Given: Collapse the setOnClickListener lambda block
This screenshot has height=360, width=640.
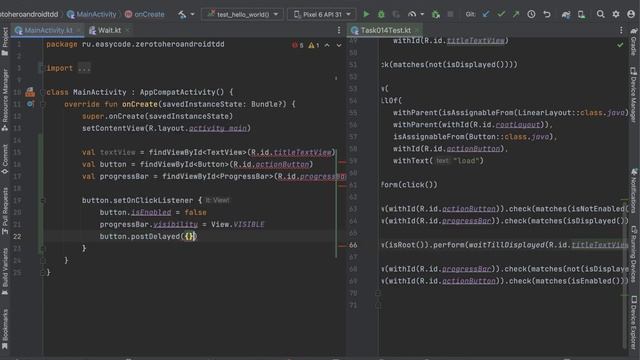Looking at the screenshot, I should tap(43, 200).
